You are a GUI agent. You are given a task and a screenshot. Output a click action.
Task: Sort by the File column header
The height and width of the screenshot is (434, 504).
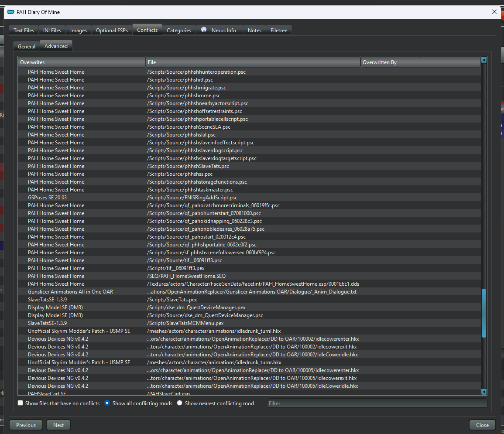tap(253, 62)
